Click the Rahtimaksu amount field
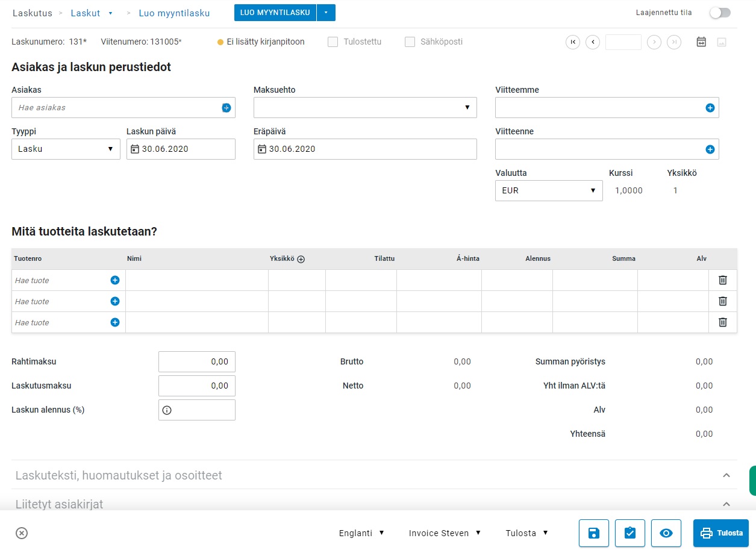 [x=196, y=362]
